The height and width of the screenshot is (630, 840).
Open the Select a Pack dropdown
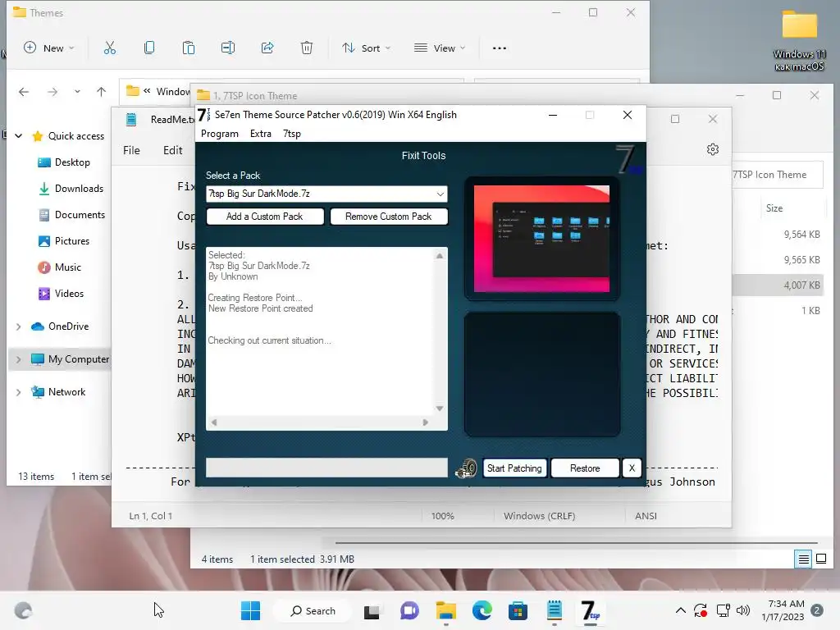click(x=441, y=194)
